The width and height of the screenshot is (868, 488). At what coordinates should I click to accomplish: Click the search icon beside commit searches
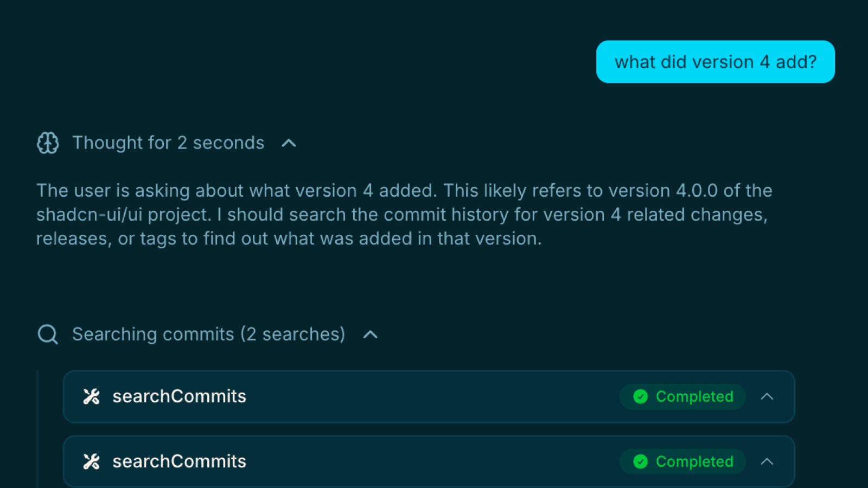[x=48, y=334]
